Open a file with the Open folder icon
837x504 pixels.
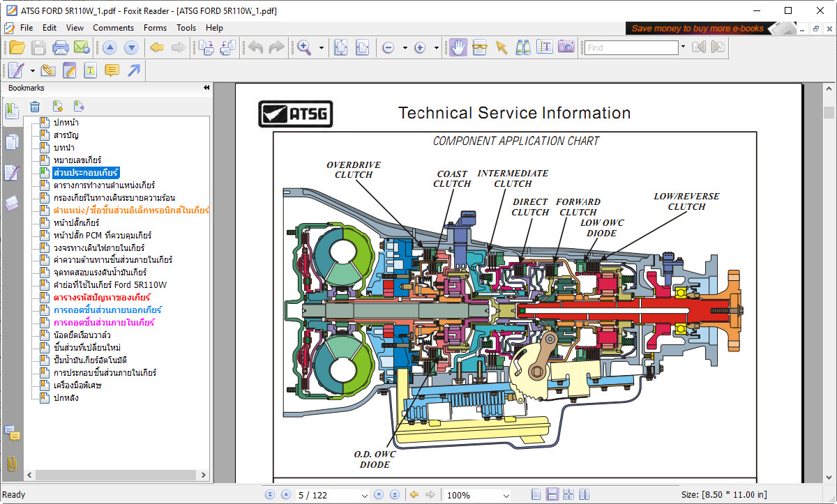tap(17, 47)
